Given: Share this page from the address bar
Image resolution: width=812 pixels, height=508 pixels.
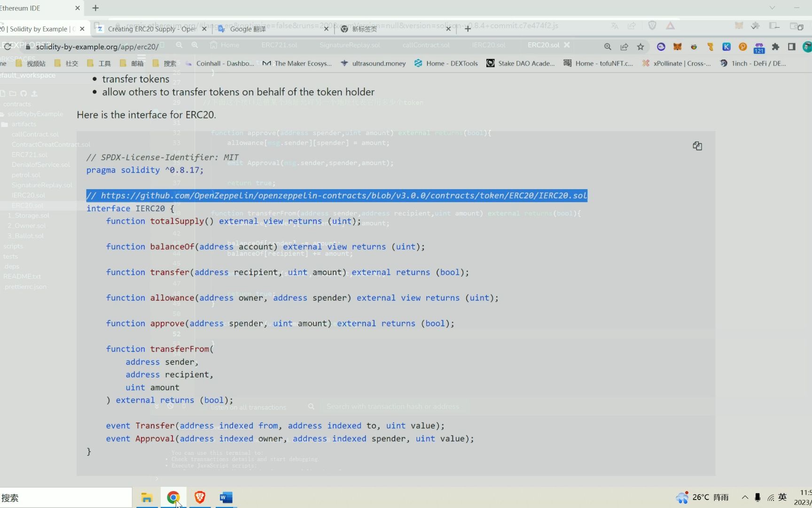Looking at the screenshot, I should [624, 47].
